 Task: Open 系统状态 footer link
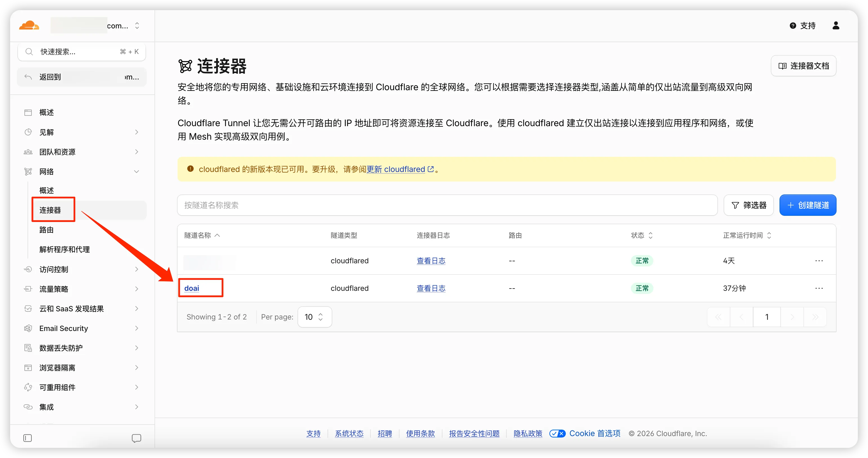pyautogui.click(x=349, y=433)
